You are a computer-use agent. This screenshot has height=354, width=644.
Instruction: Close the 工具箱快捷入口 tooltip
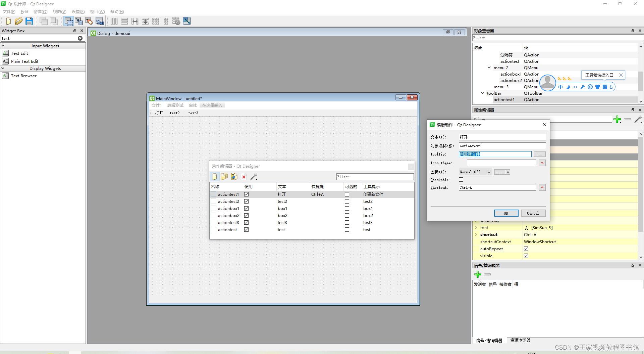pyautogui.click(x=621, y=75)
